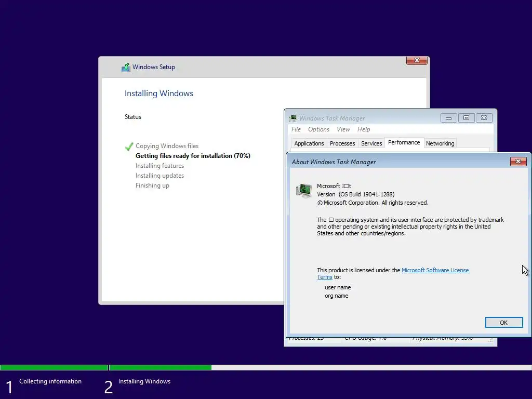
Task: Click the 'user name' license entry
Action: (x=338, y=287)
